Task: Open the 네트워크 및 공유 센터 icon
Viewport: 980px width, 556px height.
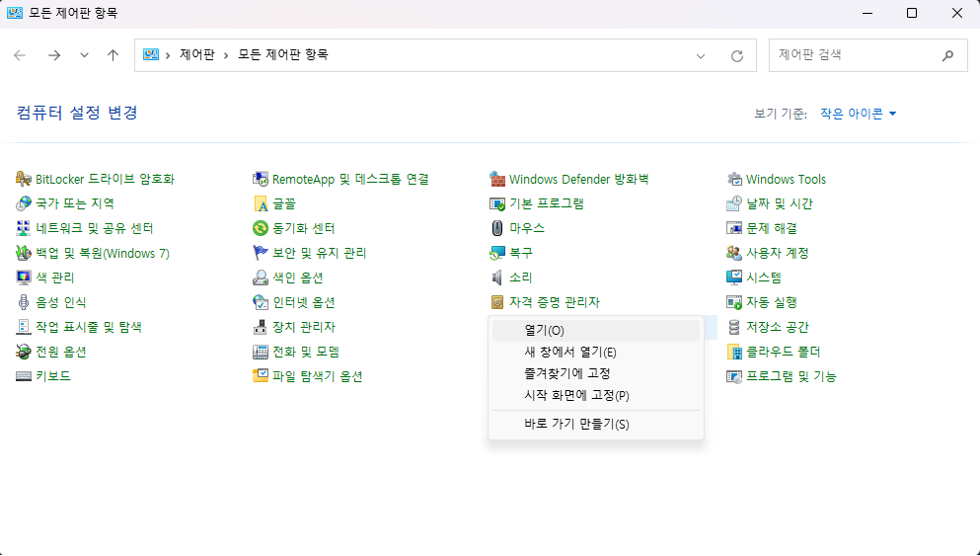Action: pyautogui.click(x=23, y=228)
